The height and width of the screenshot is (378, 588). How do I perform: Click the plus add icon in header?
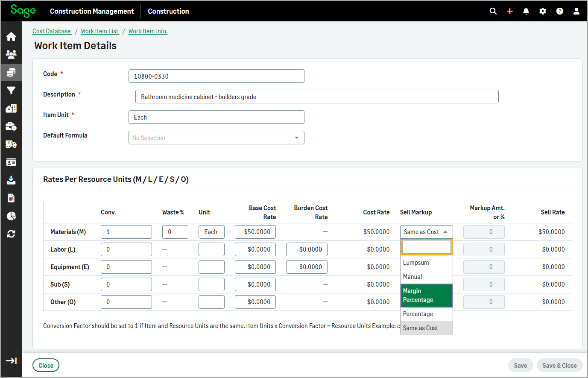coord(510,11)
